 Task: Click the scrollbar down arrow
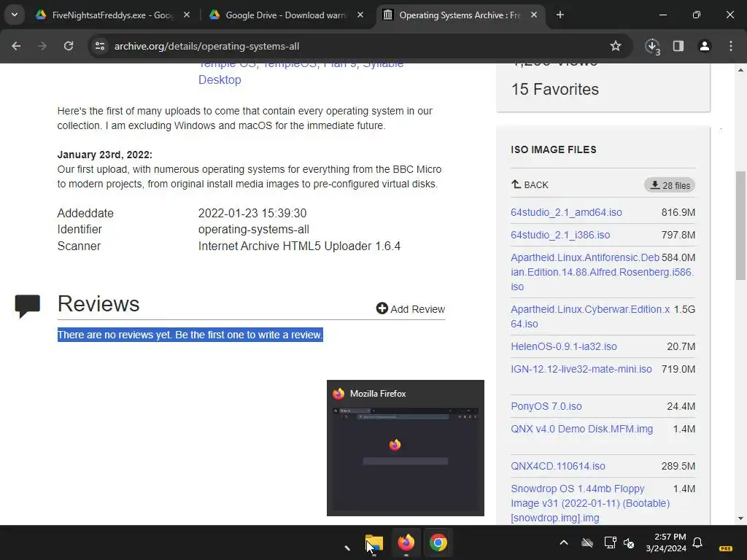pos(740,518)
